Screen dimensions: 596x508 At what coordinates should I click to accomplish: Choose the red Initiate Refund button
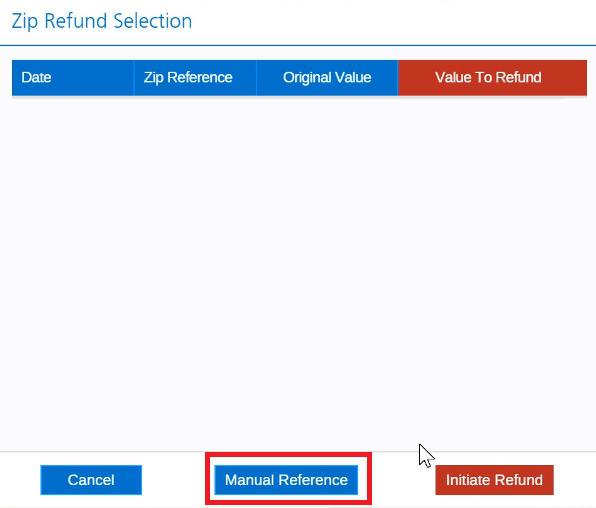(x=494, y=480)
